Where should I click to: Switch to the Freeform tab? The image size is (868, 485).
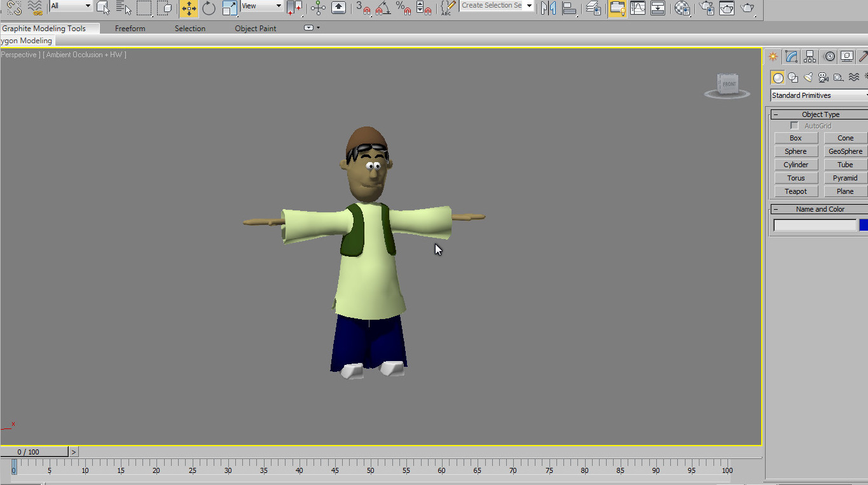click(x=130, y=29)
